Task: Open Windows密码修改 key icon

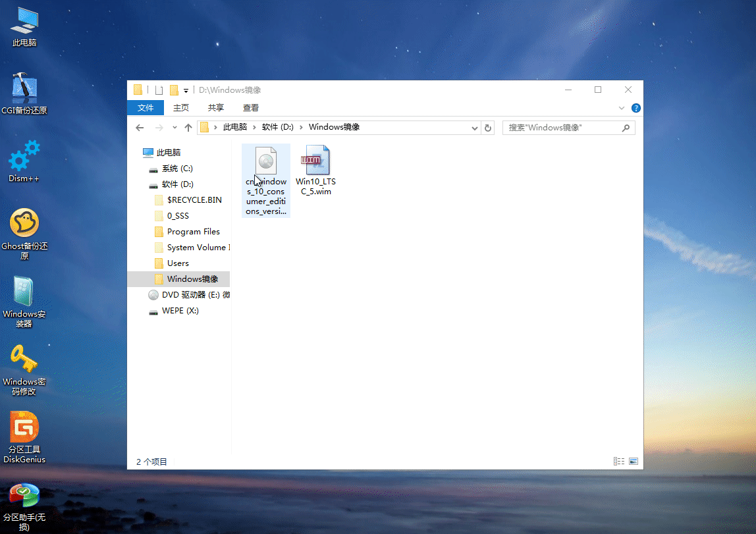Action: point(24,369)
